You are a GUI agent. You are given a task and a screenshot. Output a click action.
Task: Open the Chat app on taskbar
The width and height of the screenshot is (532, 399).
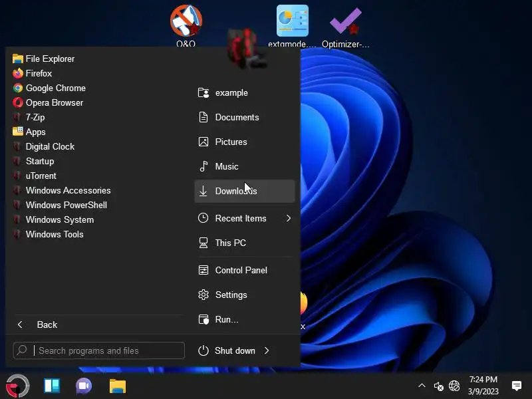(x=84, y=386)
